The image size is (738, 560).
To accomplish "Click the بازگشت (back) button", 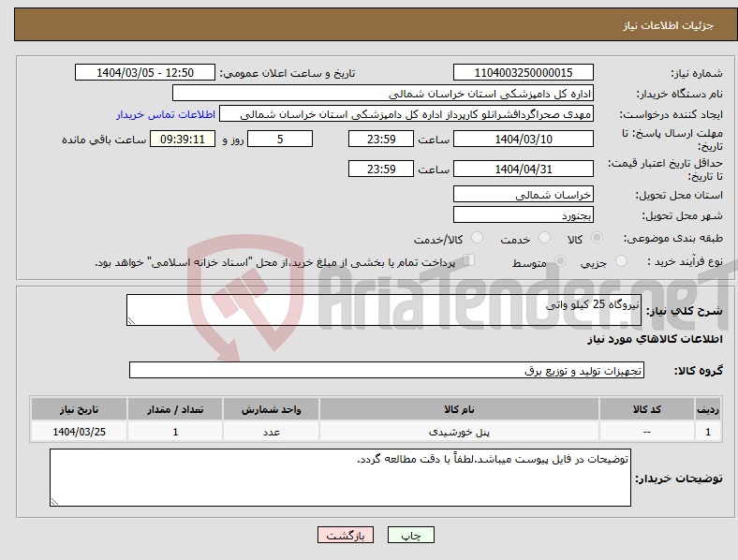I will coord(346,535).
